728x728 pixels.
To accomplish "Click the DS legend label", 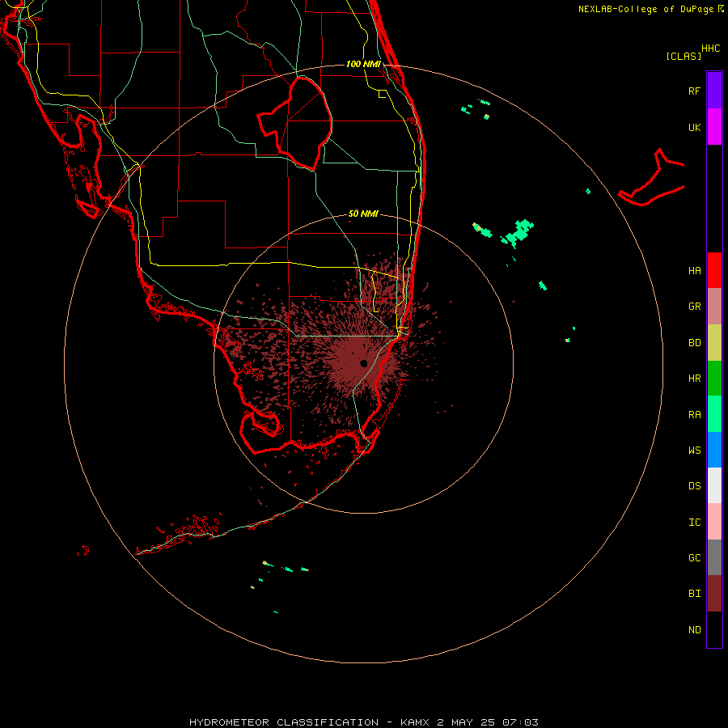I will (x=694, y=486).
